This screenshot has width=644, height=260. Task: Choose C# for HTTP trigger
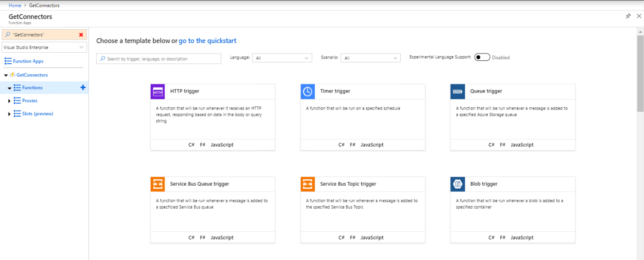click(x=191, y=145)
